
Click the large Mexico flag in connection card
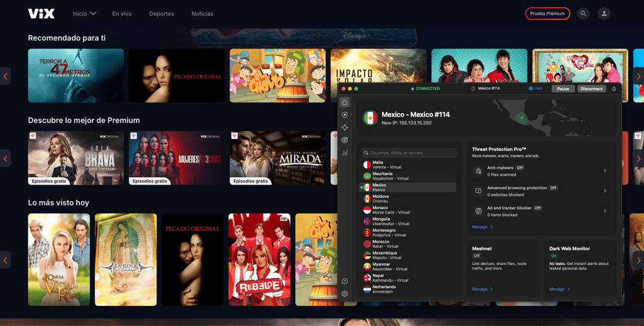[370, 118]
